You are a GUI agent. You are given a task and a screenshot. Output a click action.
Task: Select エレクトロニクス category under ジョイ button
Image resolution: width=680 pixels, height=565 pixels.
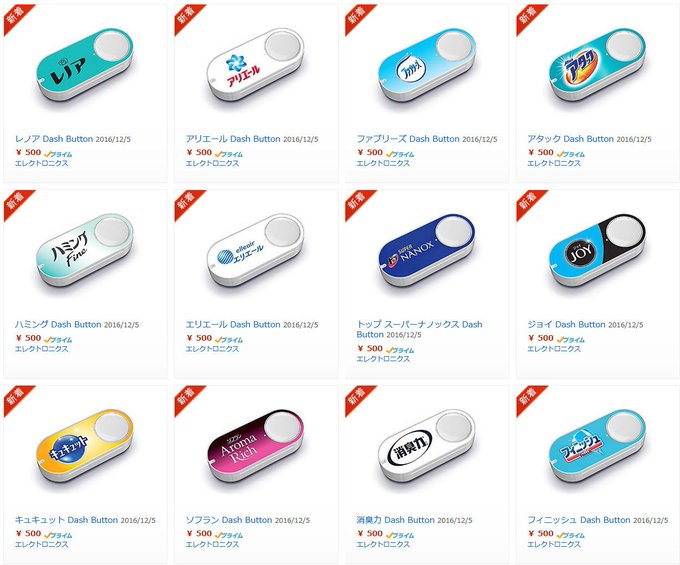point(554,349)
